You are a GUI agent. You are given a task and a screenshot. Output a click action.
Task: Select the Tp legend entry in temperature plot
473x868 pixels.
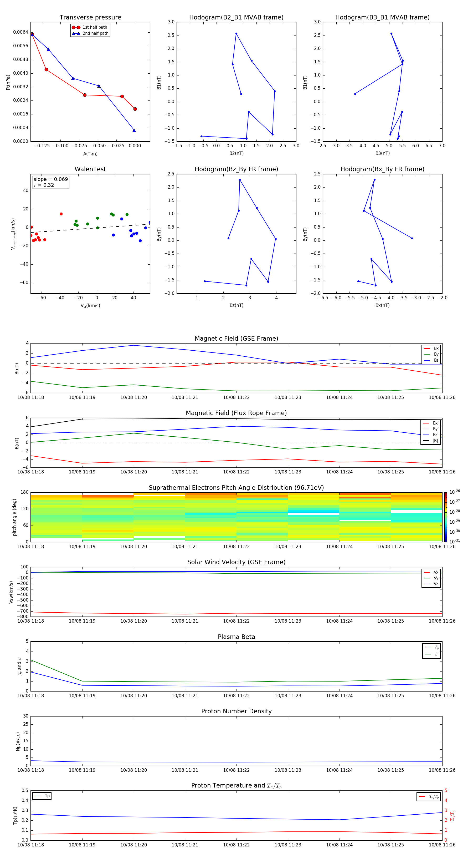[42, 796]
